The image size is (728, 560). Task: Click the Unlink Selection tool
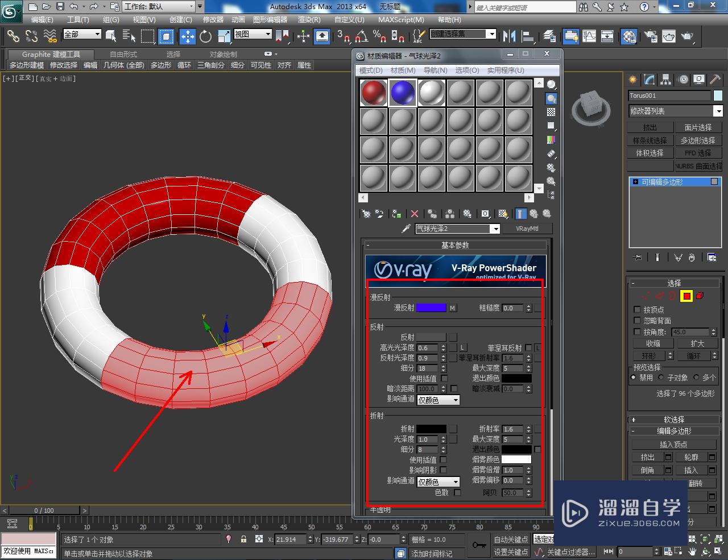coord(32,36)
